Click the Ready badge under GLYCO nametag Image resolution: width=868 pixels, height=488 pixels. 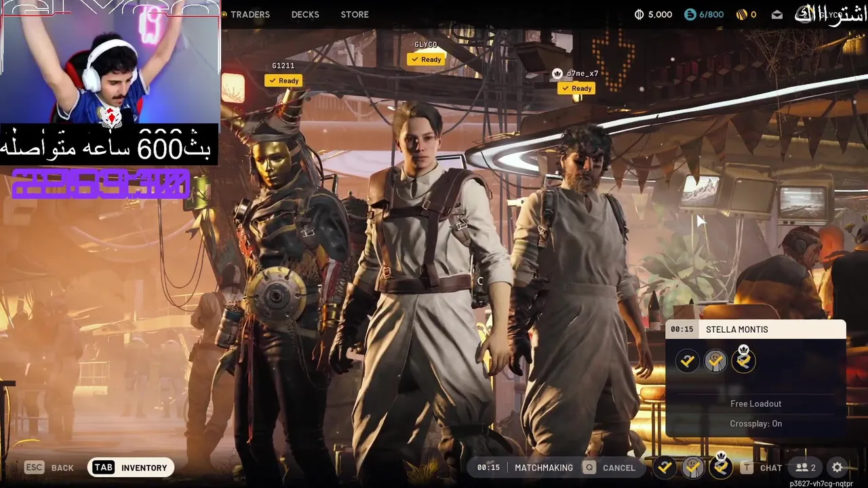426,60
